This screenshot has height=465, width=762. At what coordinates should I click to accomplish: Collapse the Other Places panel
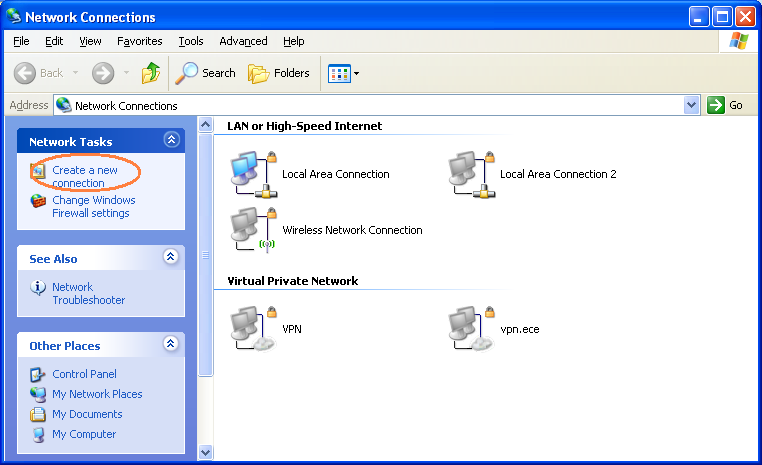(171, 344)
